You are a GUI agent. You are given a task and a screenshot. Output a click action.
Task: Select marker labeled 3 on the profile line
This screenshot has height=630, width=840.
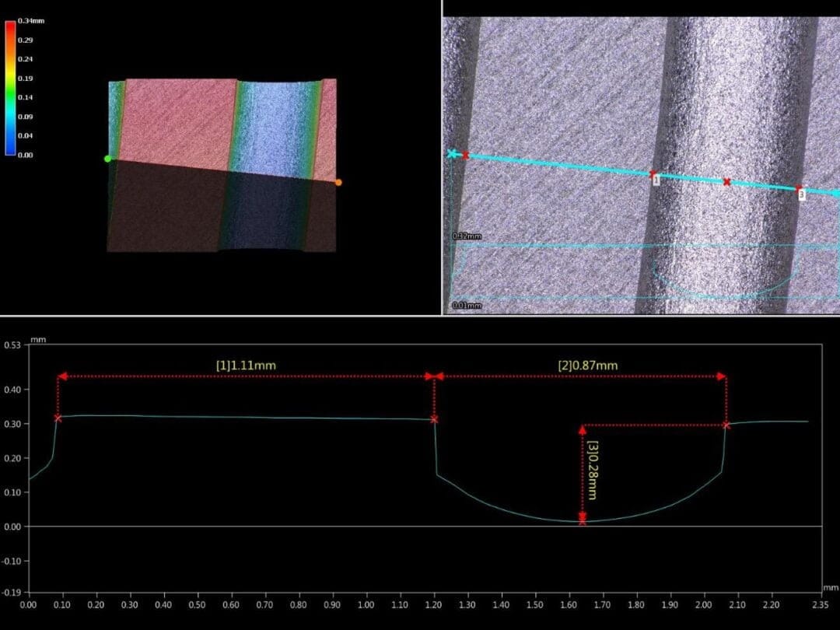click(x=800, y=194)
